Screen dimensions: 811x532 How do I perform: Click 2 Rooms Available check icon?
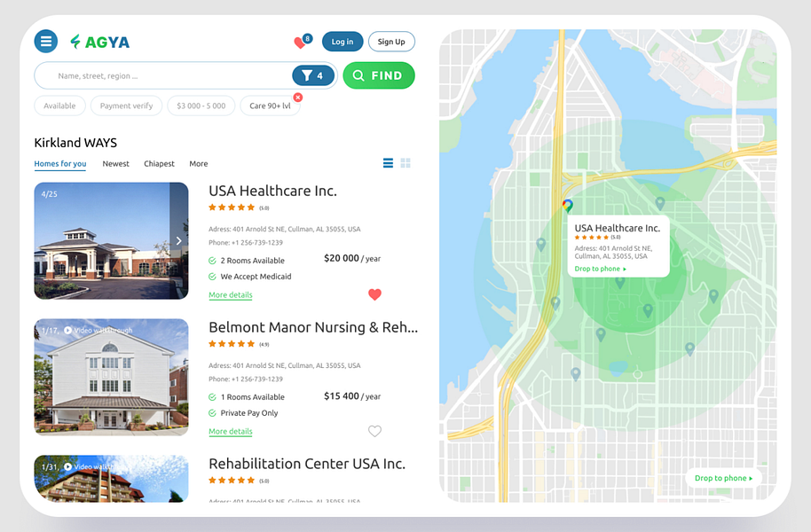click(x=212, y=261)
